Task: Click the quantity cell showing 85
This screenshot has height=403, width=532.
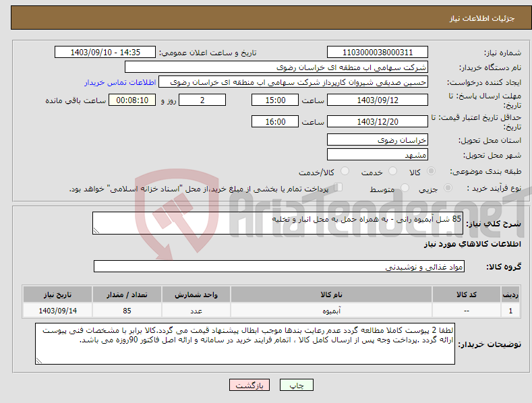Action: tap(127, 311)
